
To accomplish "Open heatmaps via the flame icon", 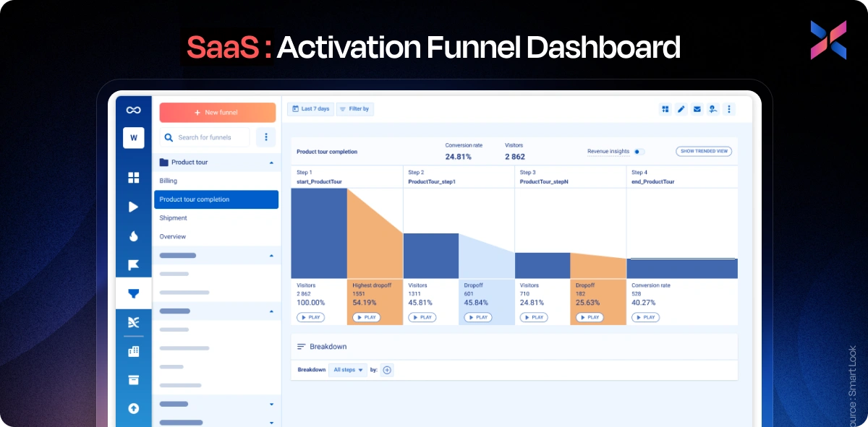I will (x=133, y=236).
